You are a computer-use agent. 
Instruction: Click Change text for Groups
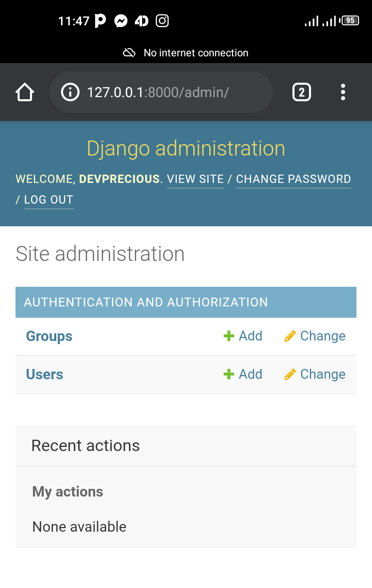[323, 336]
